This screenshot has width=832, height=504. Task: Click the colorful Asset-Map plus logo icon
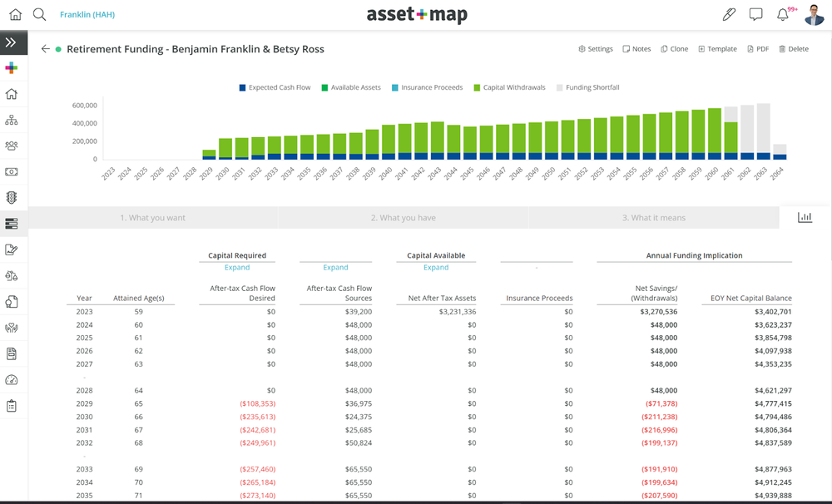click(x=12, y=67)
